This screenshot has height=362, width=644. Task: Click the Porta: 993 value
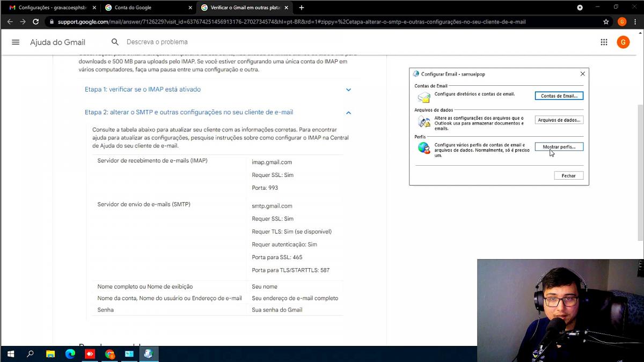point(265,188)
